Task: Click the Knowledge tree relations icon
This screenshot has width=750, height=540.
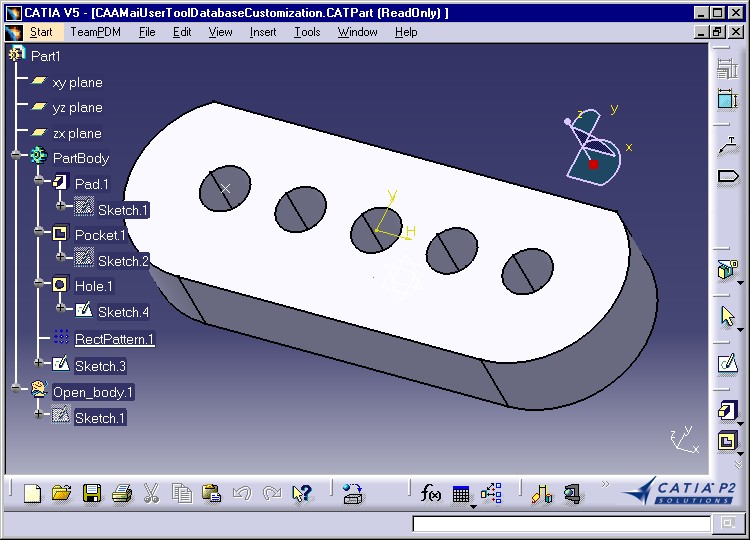Action: click(x=491, y=493)
